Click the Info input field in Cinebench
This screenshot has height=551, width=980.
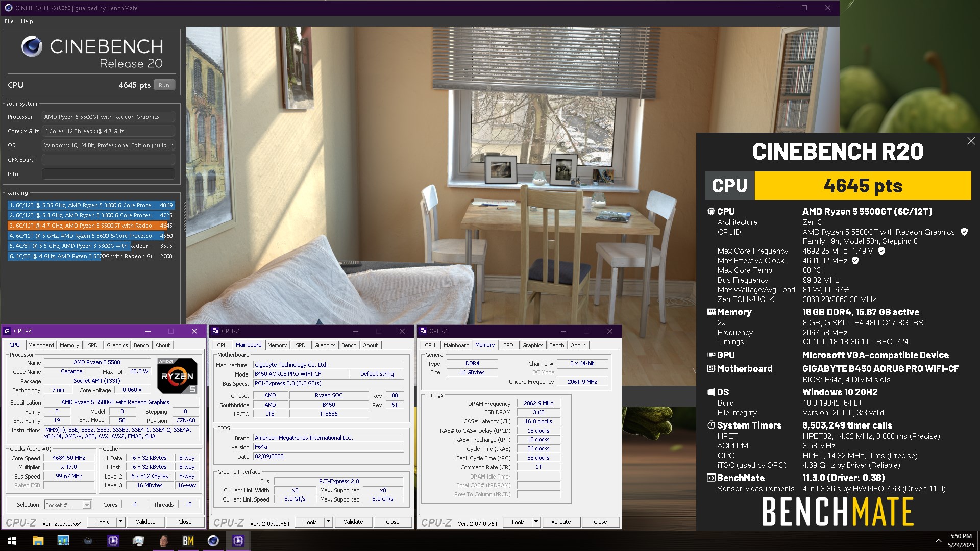pyautogui.click(x=108, y=174)
